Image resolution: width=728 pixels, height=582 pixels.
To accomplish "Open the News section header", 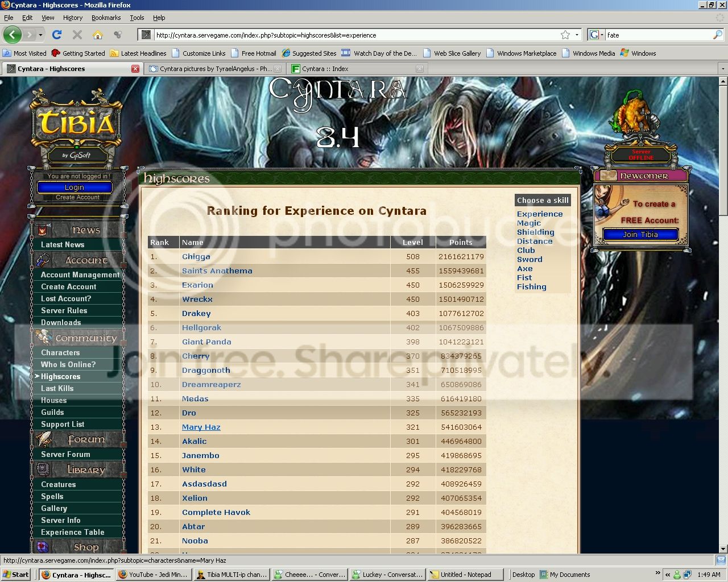I will point(78,230).
